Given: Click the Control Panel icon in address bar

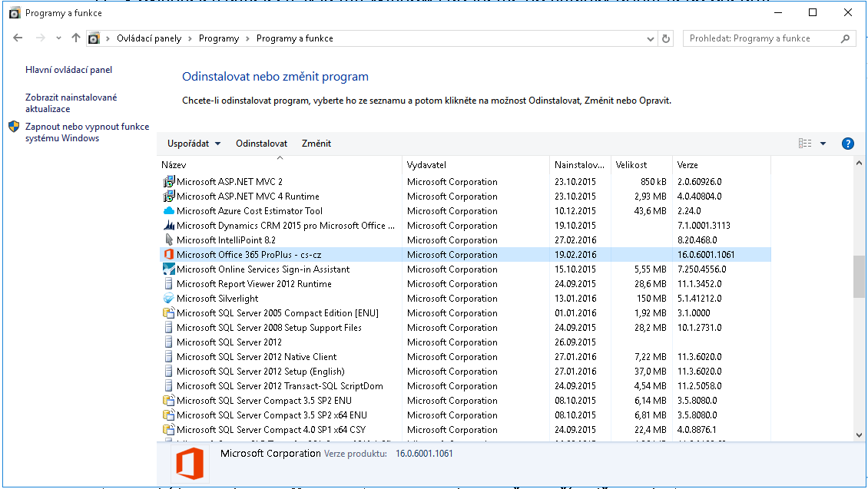Looking at the screenshot, I should click(x=94, y=38).
